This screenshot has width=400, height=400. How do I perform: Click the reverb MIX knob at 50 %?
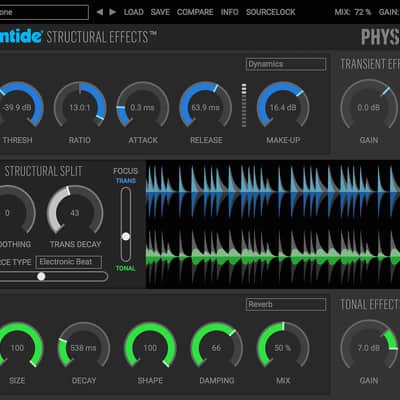point(283,346)
